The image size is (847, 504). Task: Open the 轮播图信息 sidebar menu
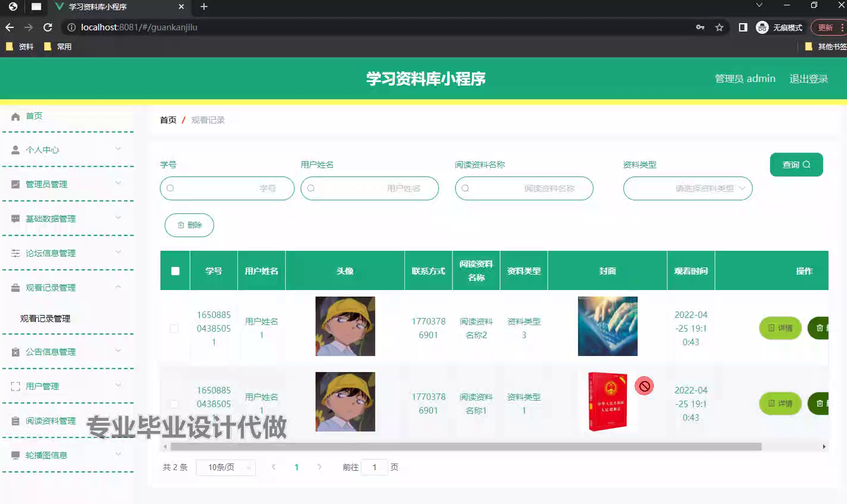tap(46, 455)
